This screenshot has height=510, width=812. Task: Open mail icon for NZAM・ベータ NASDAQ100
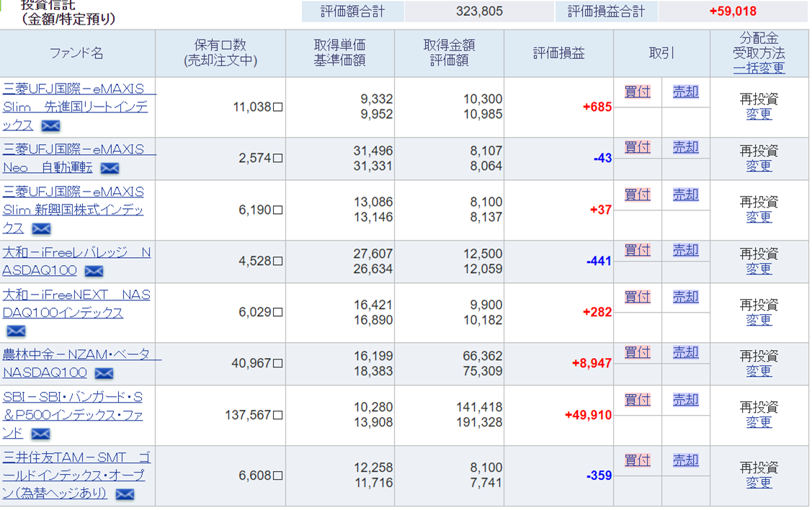pos(104,374)
